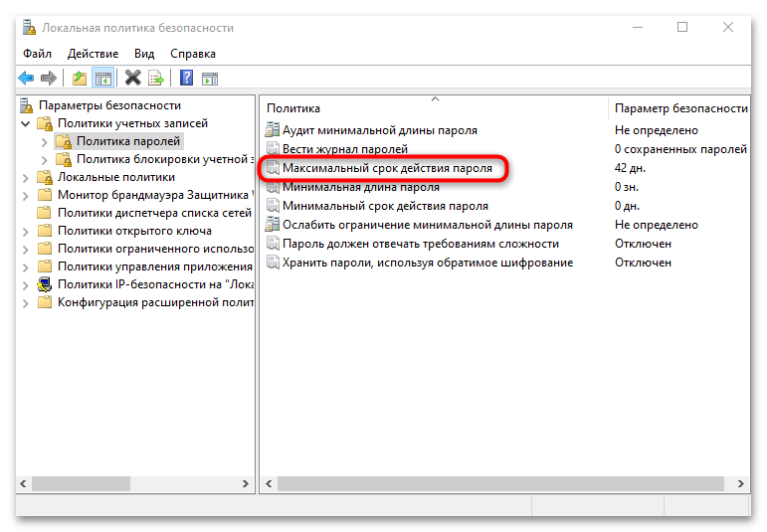Open the Вид menu
Image resolution: width=767 pixels, height=532 pixels.
click(x=144, y=54)
